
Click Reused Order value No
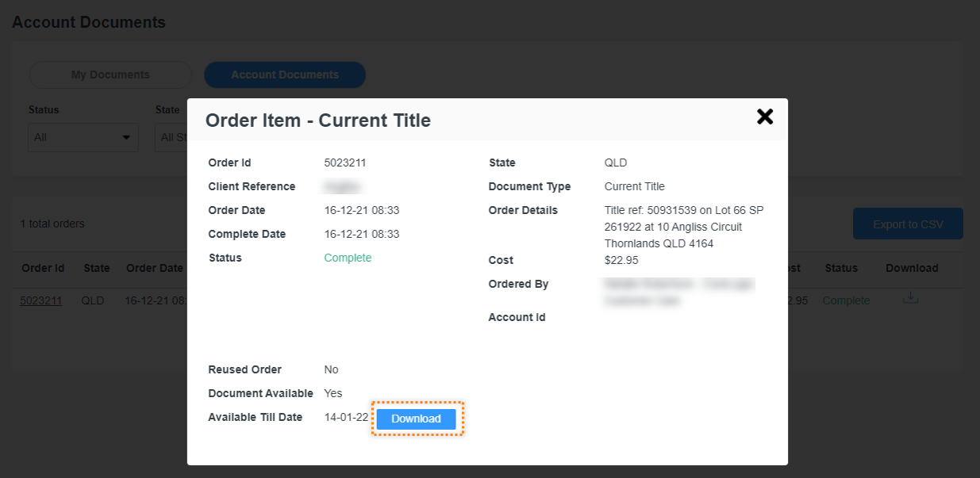[331, 369]
